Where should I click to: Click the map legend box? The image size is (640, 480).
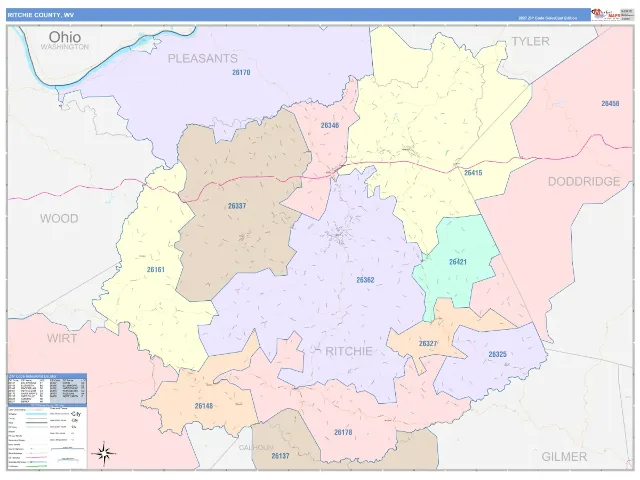[47, 437]
